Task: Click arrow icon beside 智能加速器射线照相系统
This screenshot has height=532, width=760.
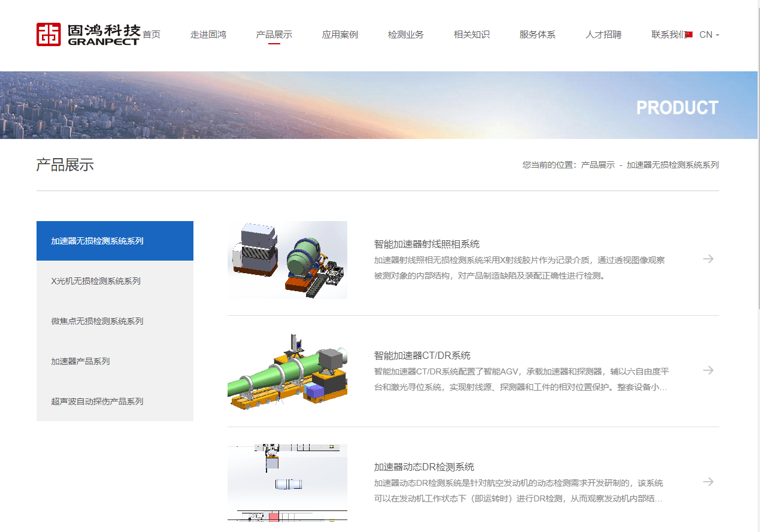Action: point(708,259)
